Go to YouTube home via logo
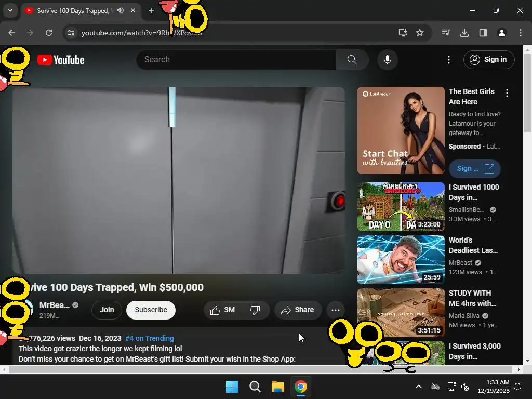 tap(61, 60)
